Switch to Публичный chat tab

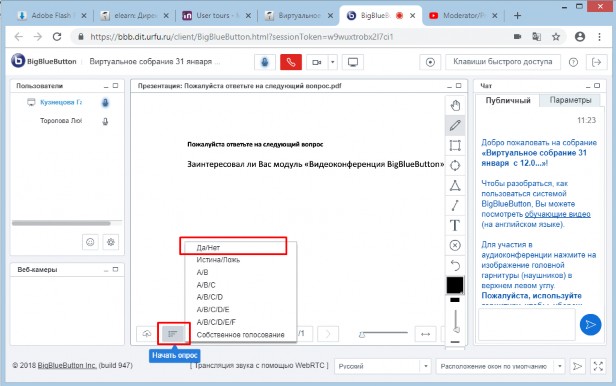[508, 100]
